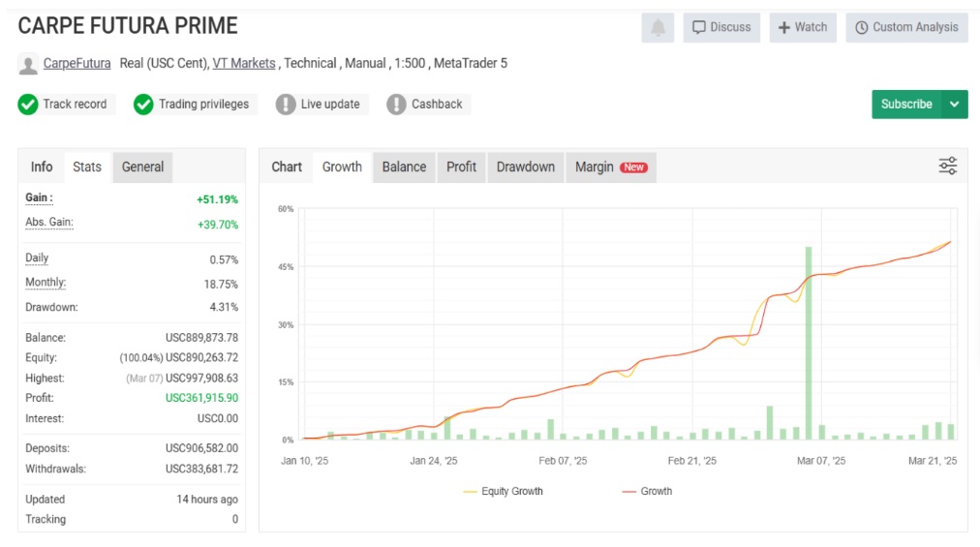Screen dimensions: 980x547
Task: Click the USC361,915.90 profit value
Action: (201, 398)
